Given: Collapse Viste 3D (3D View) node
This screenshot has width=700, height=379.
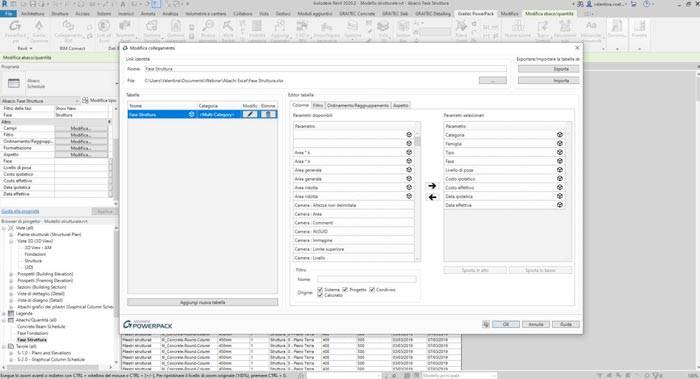Looking at the screenshot, I should pyautogui.click(x=11, y=241).
